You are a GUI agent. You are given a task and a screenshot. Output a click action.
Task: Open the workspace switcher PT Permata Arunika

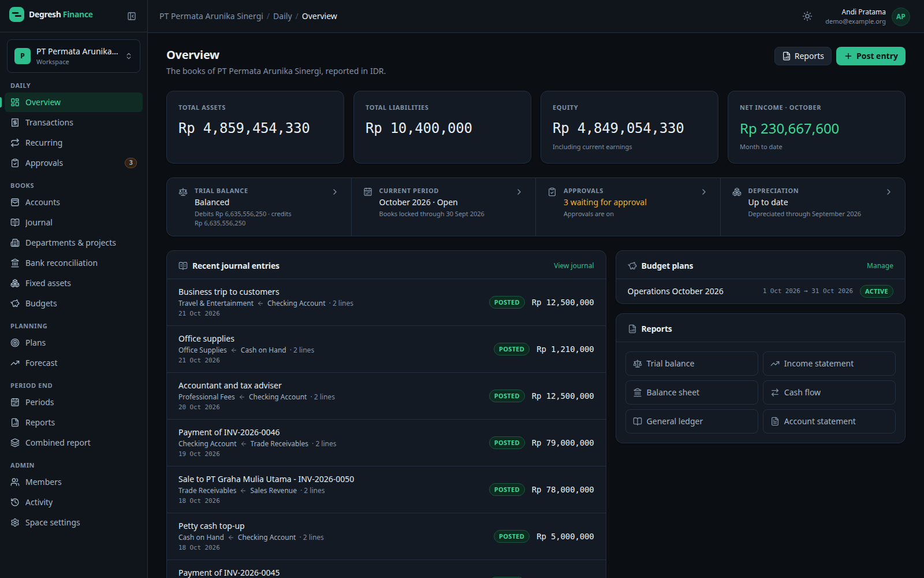(x=73, y=56)
